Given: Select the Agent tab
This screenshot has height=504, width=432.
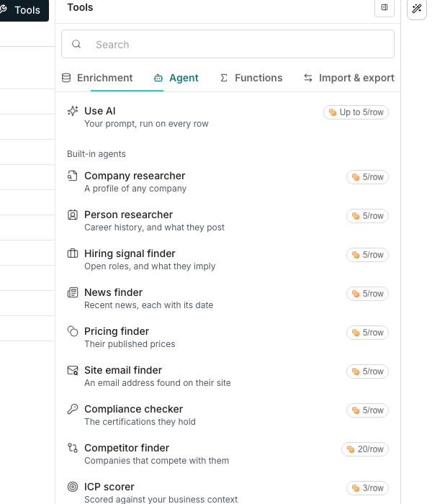Looking at the screenshot, I should click(x=176, y=78).
